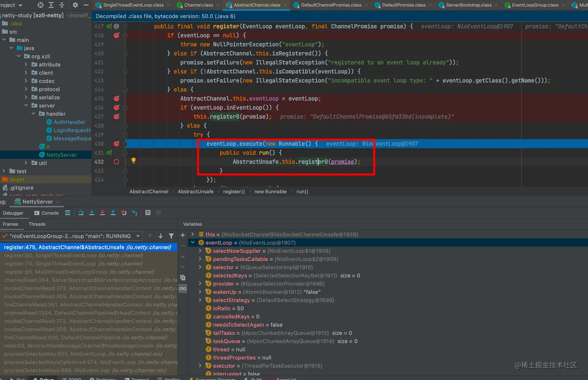This screenshot has width=588, height=380.
Task: Open the Project panel gear settings
Action: [x=75, y=5]
